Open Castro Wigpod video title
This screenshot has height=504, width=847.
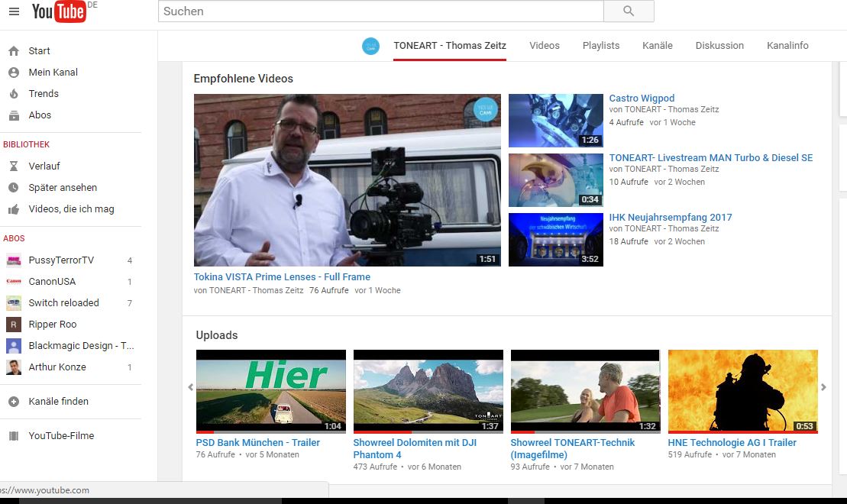(x=642, y=99)
